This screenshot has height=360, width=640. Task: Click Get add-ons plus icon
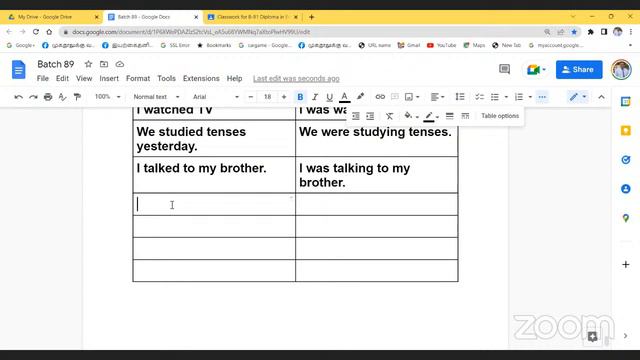tap(626, 264)
